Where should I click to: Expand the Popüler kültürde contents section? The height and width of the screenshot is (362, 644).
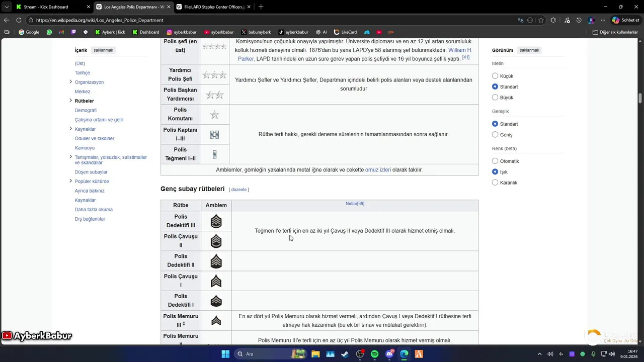pos(70,181)
